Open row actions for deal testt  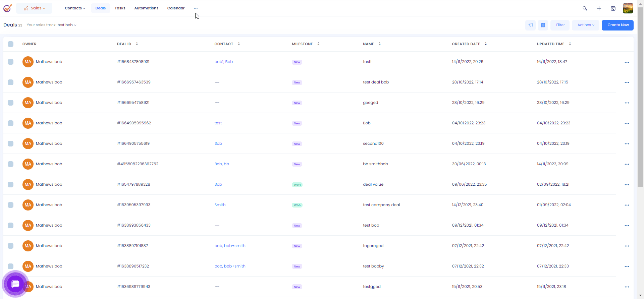[x=627, y=62]
